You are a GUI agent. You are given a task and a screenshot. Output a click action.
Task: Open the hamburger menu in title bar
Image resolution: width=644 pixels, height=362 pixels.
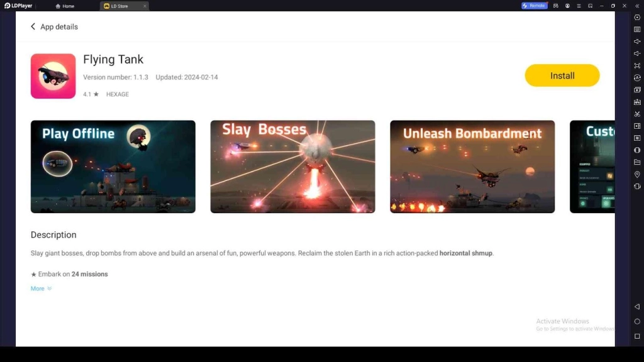click(579, 6)
